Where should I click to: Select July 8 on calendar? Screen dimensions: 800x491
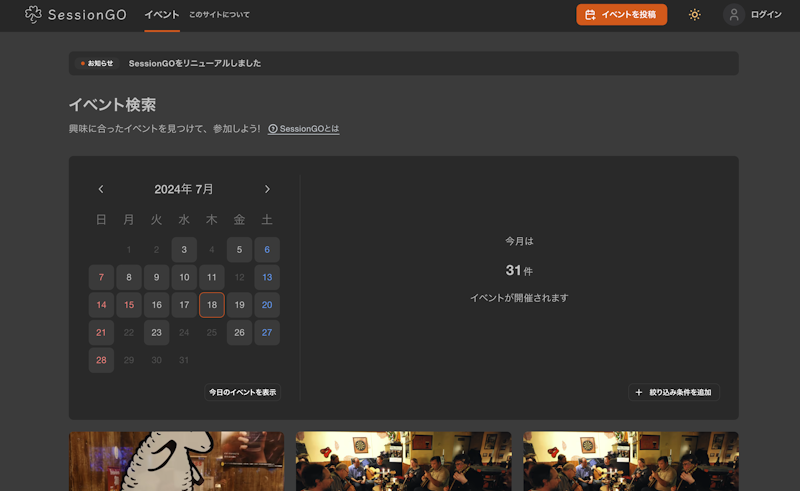129,277
